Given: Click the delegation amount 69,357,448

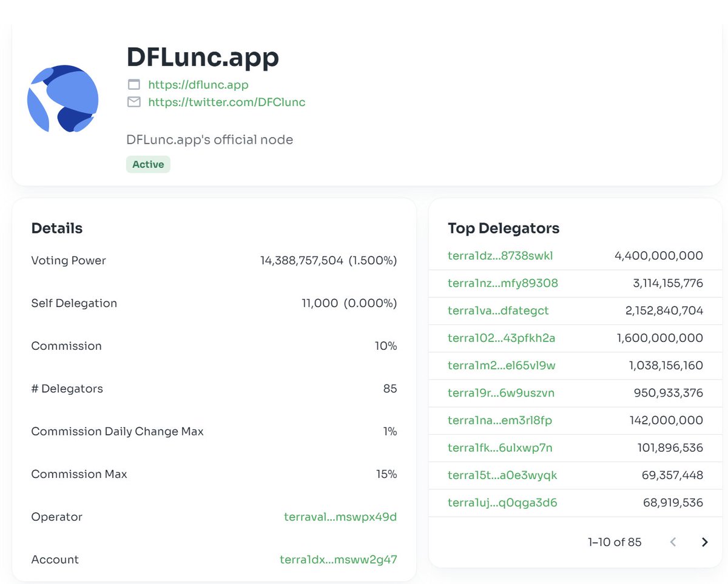Looking at the screenshot, I should click(673, 475).
